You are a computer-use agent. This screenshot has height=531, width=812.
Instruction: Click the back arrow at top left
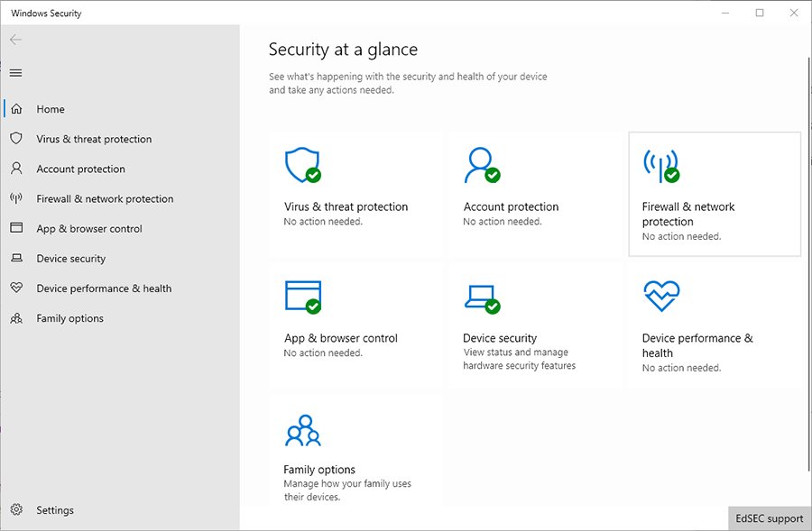[x=15, y=40]
